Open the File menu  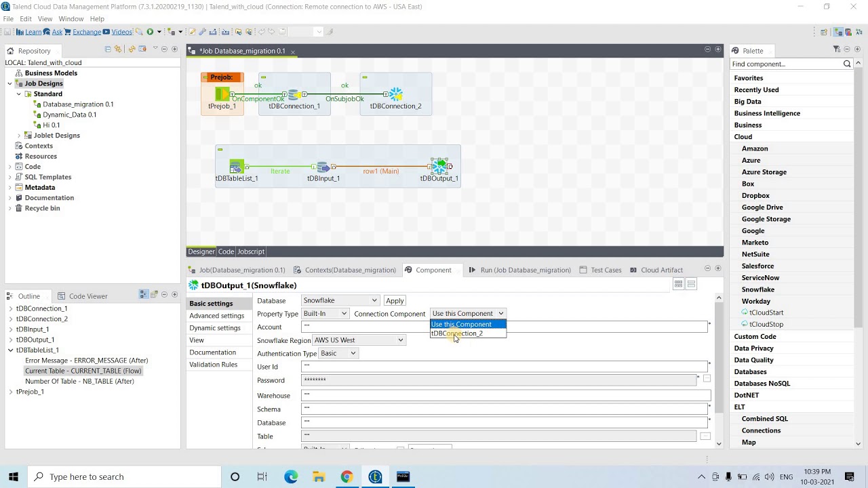click(x=8, y=18)
